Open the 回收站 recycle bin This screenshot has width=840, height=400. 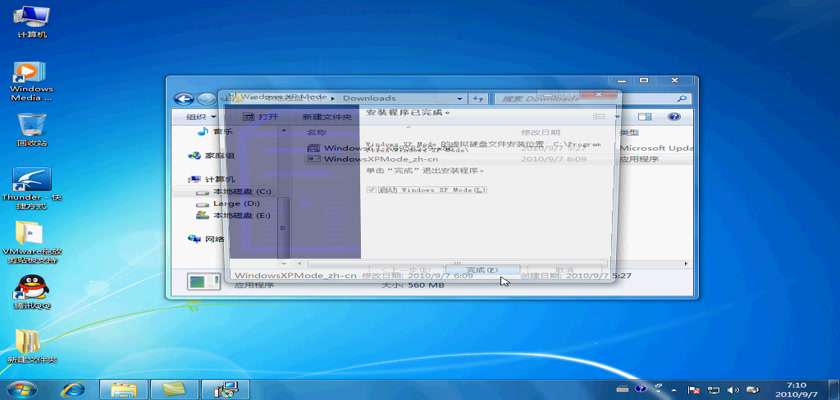31,125
